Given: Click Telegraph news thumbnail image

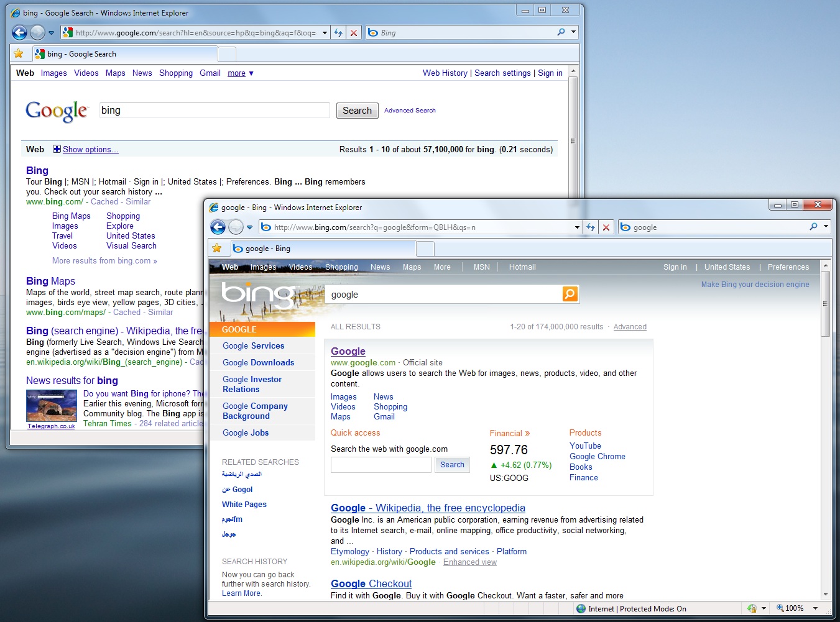Looking at the screenshot, I should [x=52, y=406].
